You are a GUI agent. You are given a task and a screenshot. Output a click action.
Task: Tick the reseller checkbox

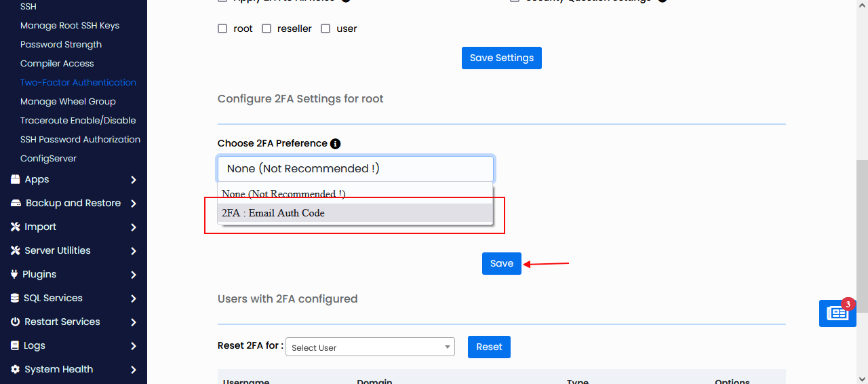[x=267, y=28]
